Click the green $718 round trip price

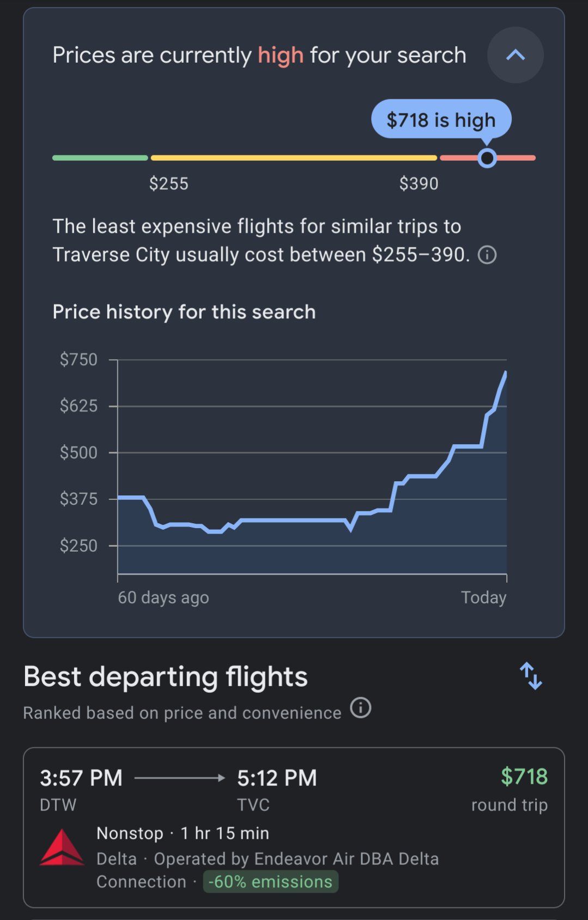(x=524, y=777)
